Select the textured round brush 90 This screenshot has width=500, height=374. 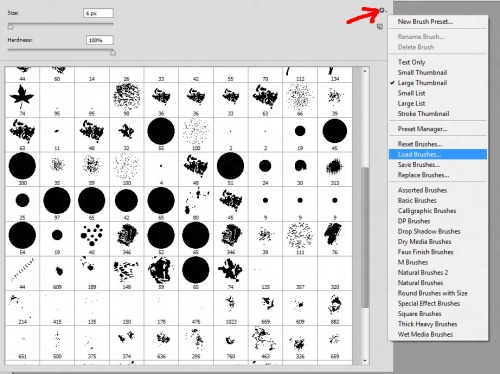[x=126, y=99]
